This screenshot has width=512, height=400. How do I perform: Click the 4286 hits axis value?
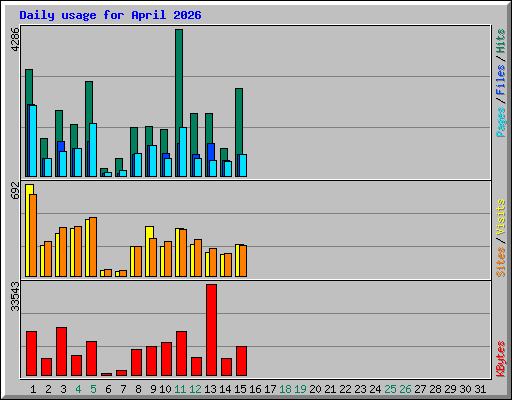[15, 40]
